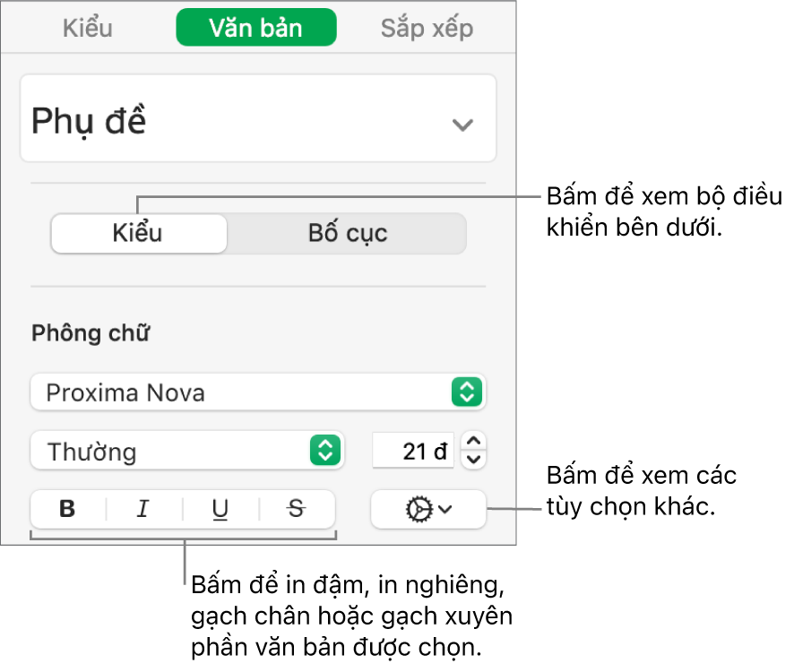Click the 21 đ font size field
The height and width of the screenshot is (672, 794).
(x=413, y=451)
